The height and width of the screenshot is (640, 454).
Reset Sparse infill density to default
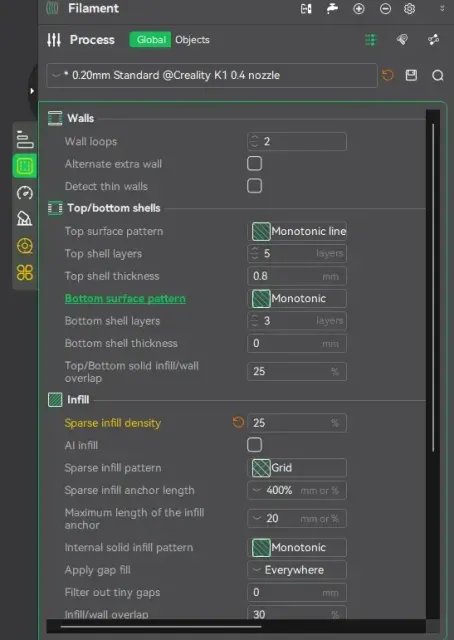pos(238,422)
